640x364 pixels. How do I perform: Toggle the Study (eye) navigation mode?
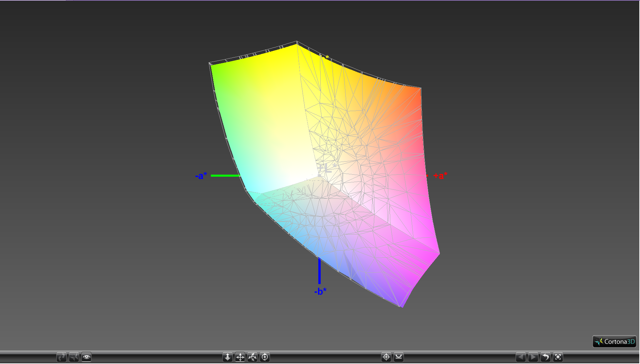pyautogui.click(x=86, y=357)
